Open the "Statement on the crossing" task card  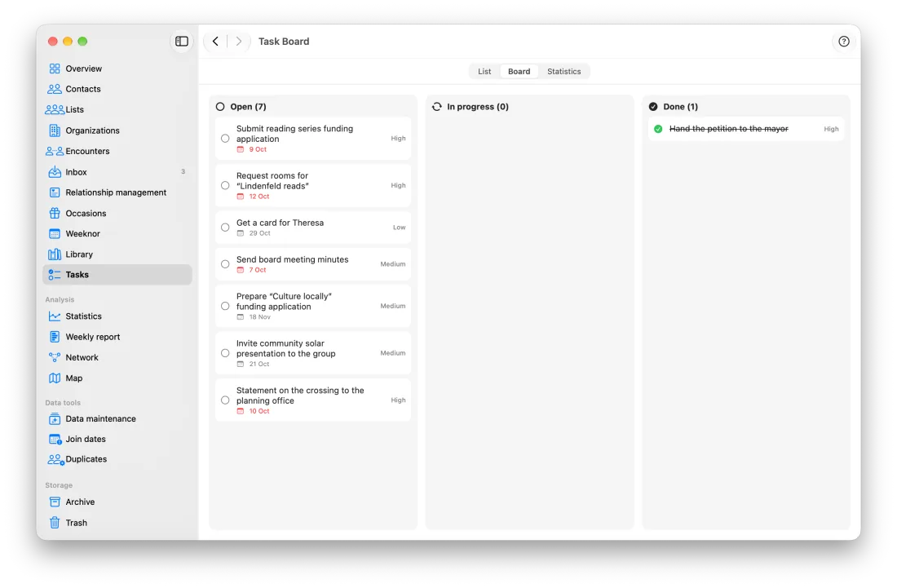[313, 400]
